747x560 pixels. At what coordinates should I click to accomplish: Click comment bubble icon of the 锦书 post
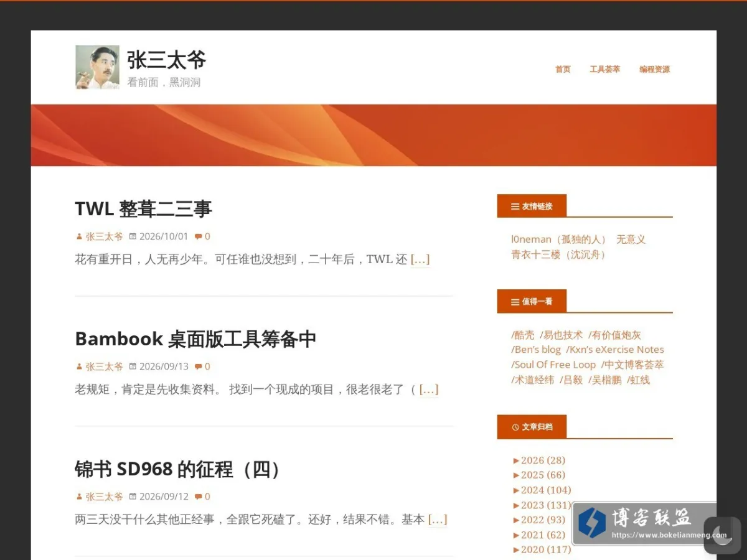[198, 497]
